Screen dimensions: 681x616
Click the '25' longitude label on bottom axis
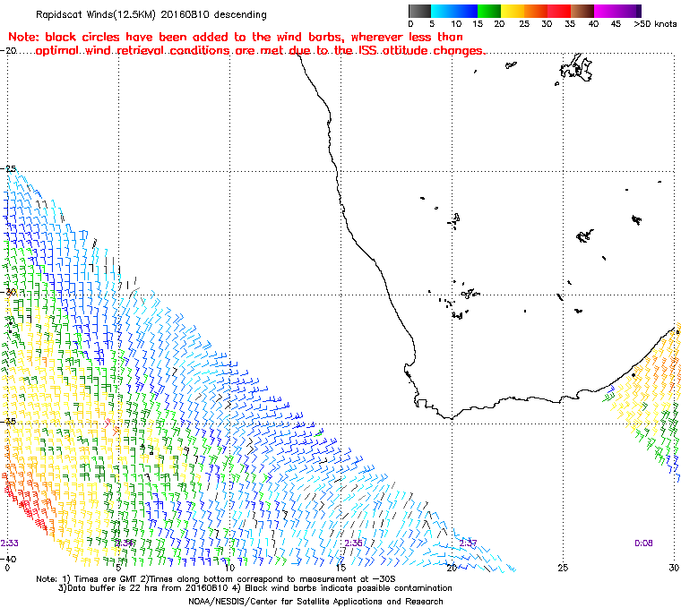coord(563,568)
